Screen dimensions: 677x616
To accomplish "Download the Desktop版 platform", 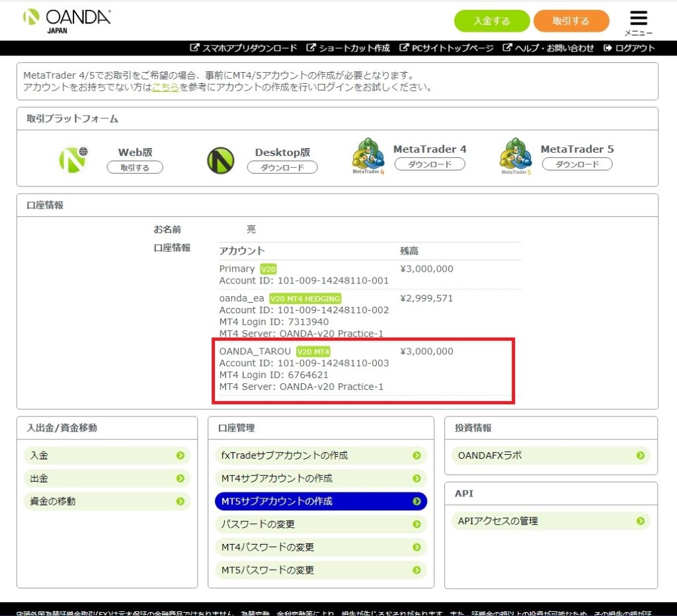I will coord(282,167).
